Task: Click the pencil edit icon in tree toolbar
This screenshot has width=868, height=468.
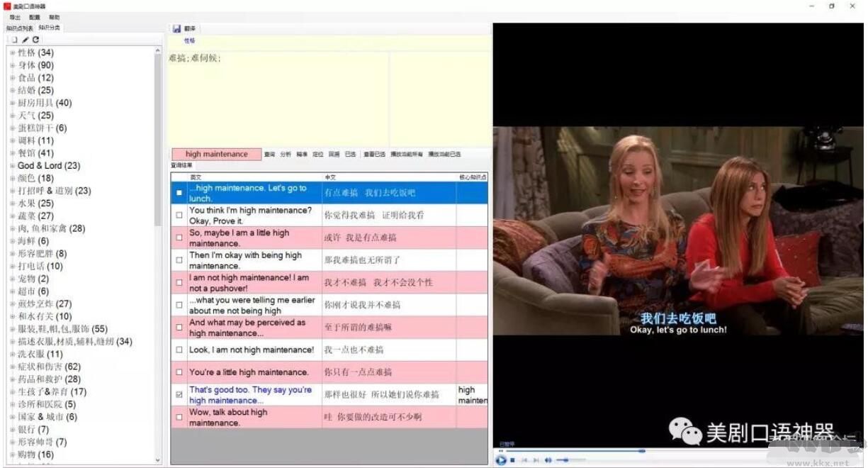Action: pos(25,40)
